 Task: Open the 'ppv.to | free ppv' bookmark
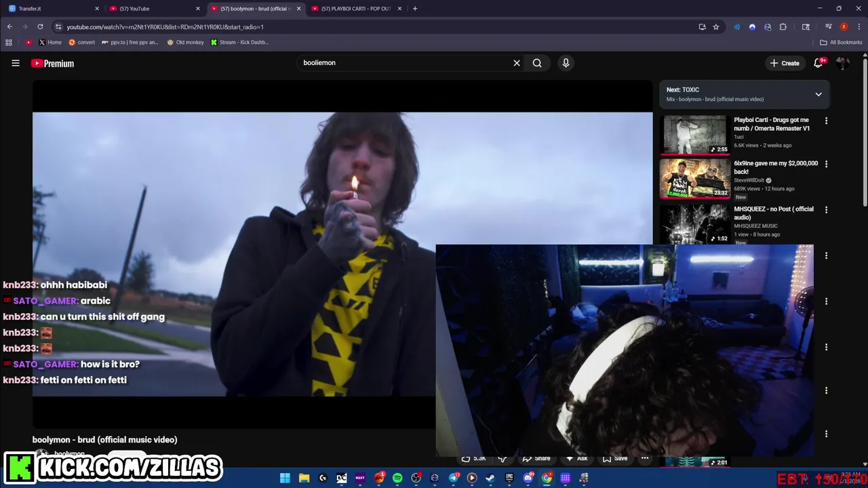click(x=130, y=42)
